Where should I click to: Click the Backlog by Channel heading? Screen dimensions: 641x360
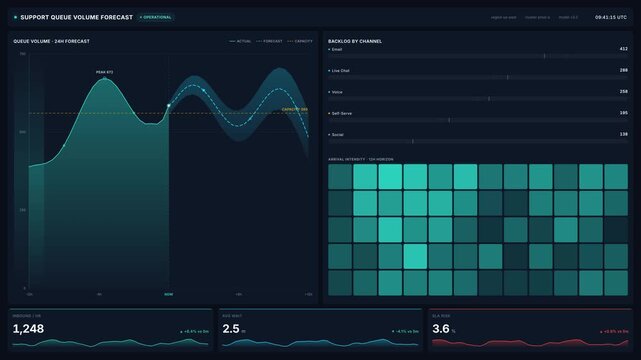click(x=355, y=41)
